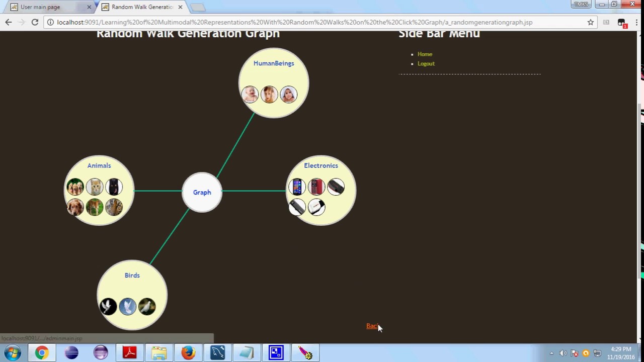Open Chrome from the taskbar

pos(42,353)
